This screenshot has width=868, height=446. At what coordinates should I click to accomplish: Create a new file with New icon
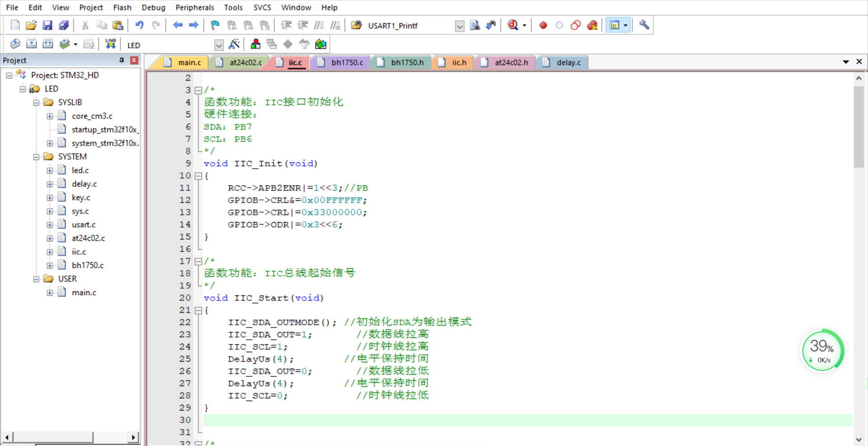pos(15,25)
